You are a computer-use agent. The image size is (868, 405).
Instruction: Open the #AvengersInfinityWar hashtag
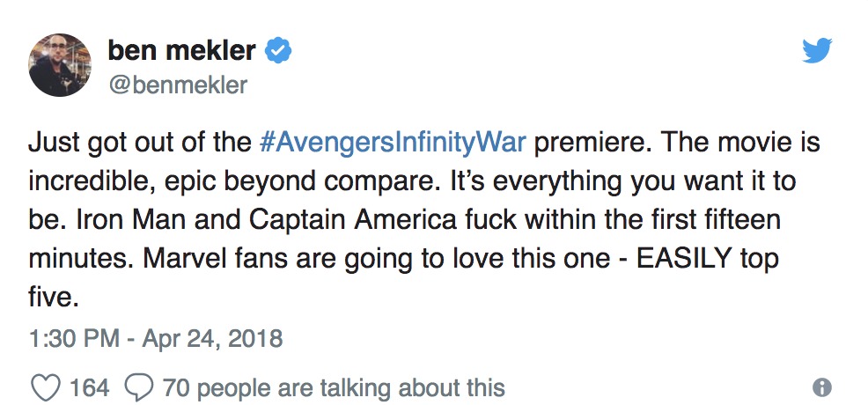click(394, 142)
